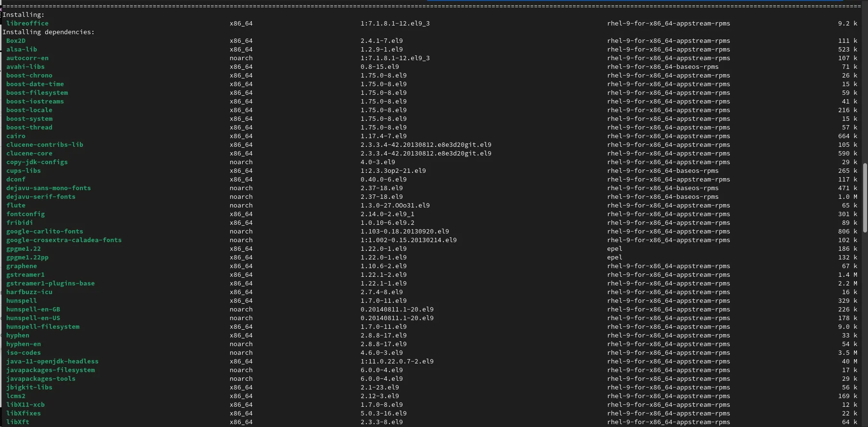Click gpgme1.22 package name
Viewport: 868px width, 427px height.
24,248
